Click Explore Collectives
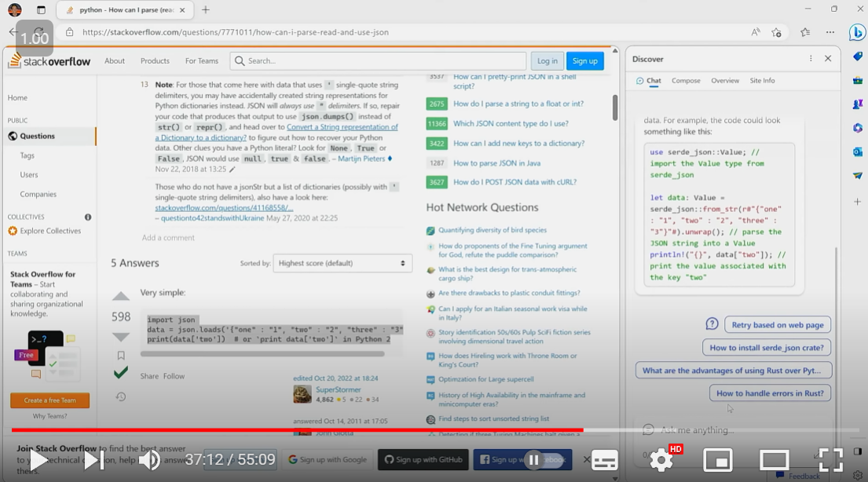This screenshot has width=868, height=482. click(x=50, y=231)
